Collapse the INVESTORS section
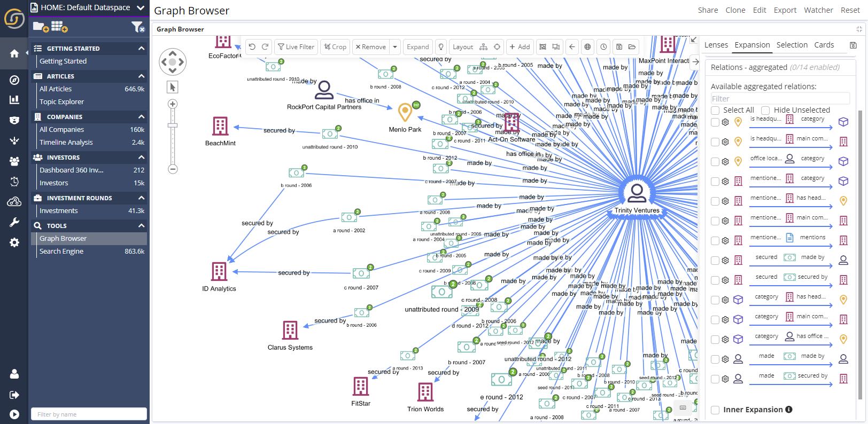 tap(142, 157)
